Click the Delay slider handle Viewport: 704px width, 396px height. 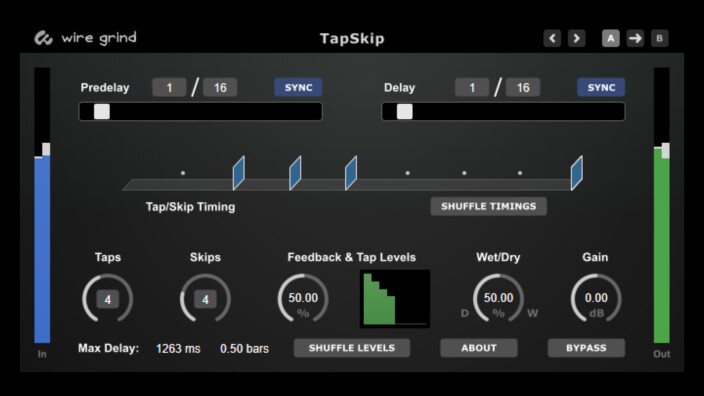[405, 112]
